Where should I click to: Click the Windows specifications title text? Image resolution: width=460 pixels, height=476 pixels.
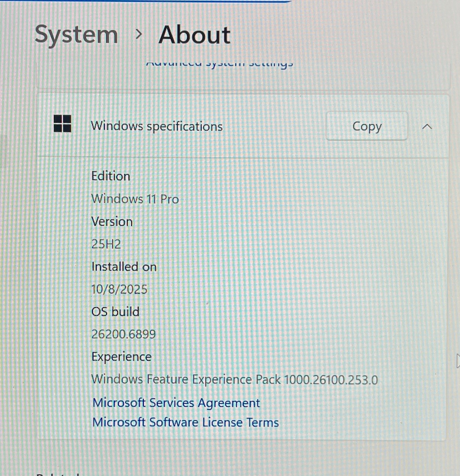157,126
